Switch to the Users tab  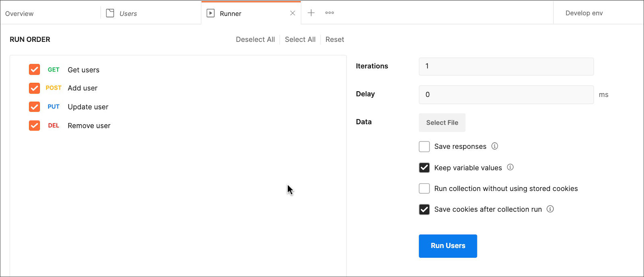coord(128,14)
